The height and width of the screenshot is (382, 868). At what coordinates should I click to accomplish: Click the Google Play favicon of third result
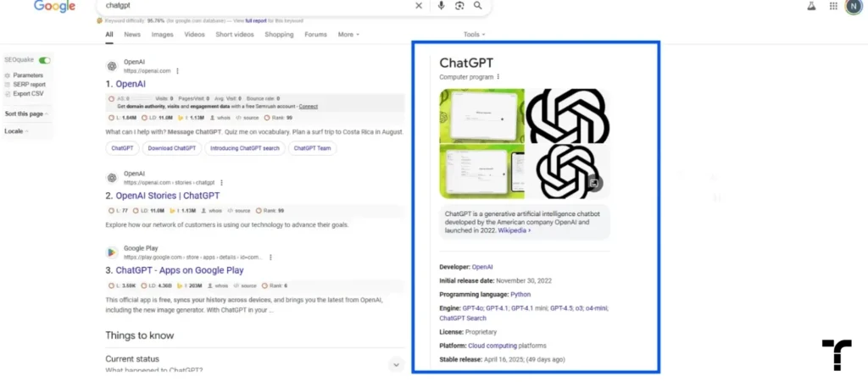click(x=112, y=252)
